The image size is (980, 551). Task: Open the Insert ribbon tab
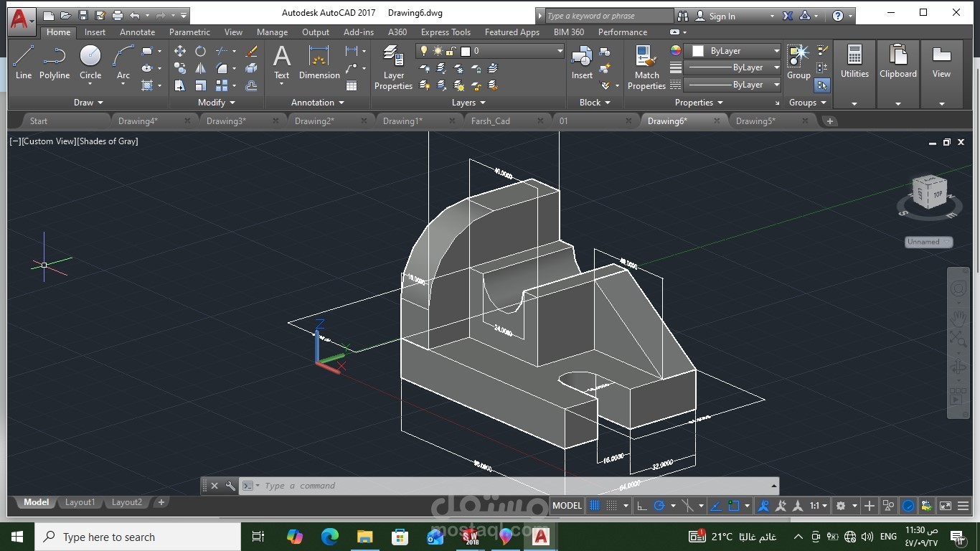point(95,32)
